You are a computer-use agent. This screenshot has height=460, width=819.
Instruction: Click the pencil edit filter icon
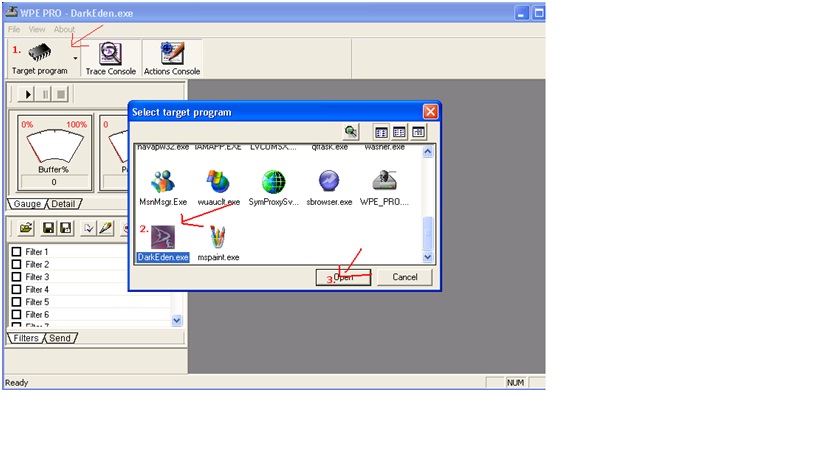pyautogui.click(x=106, y=228)
